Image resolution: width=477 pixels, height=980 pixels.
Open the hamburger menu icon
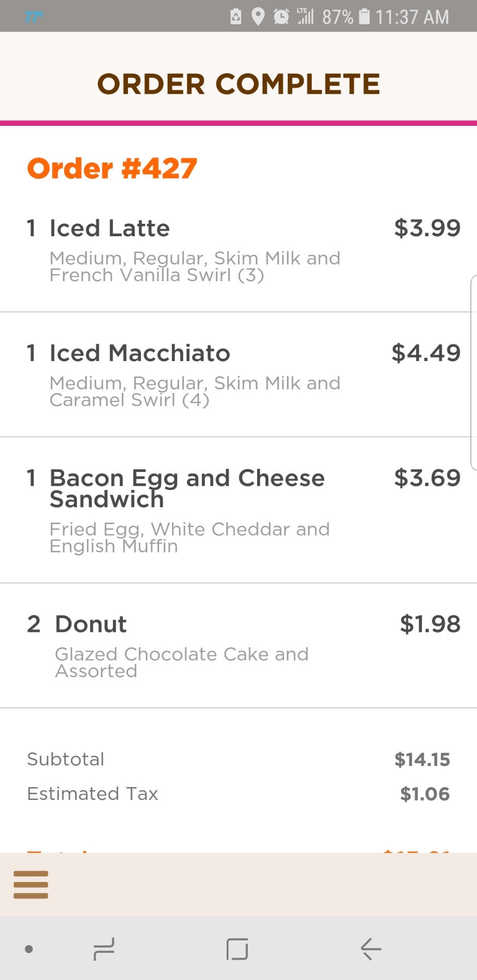pos(31,884)
